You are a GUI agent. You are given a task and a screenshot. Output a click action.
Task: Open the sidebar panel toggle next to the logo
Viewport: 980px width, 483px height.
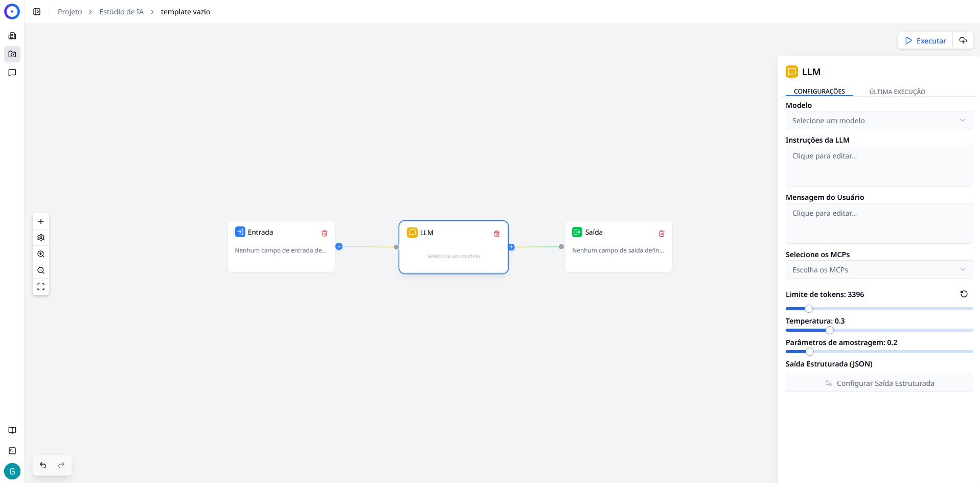[x=36, y=11]
